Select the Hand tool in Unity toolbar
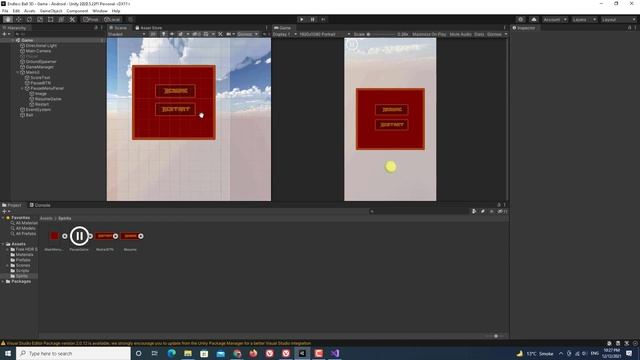Screen dimensions: 640x360 8,20
